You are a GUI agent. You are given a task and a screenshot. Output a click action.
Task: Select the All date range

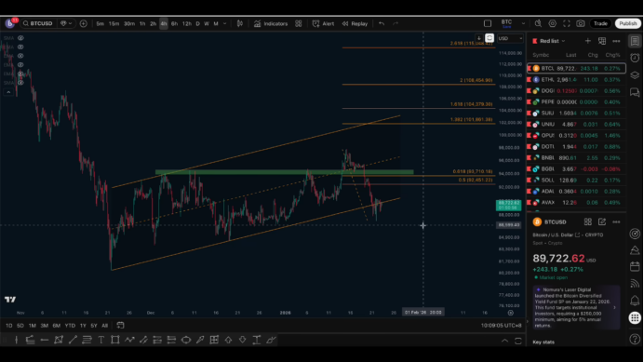[x=105, y=326]
